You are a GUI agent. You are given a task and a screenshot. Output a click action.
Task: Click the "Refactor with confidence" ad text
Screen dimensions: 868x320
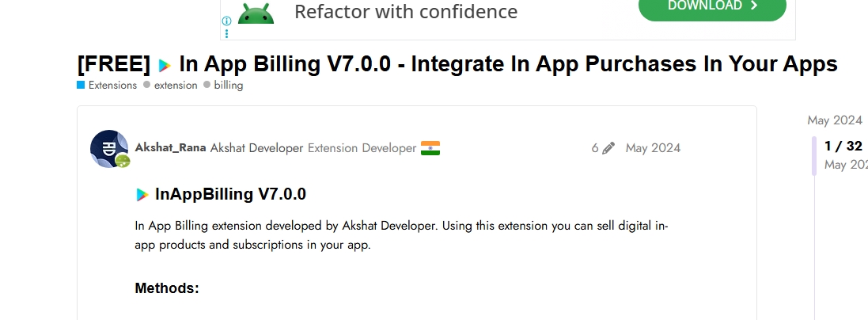click(406, 12)
